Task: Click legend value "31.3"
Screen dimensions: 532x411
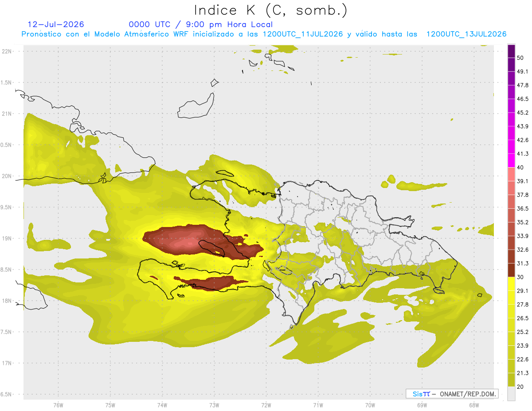Action: (x=523, y=263)
